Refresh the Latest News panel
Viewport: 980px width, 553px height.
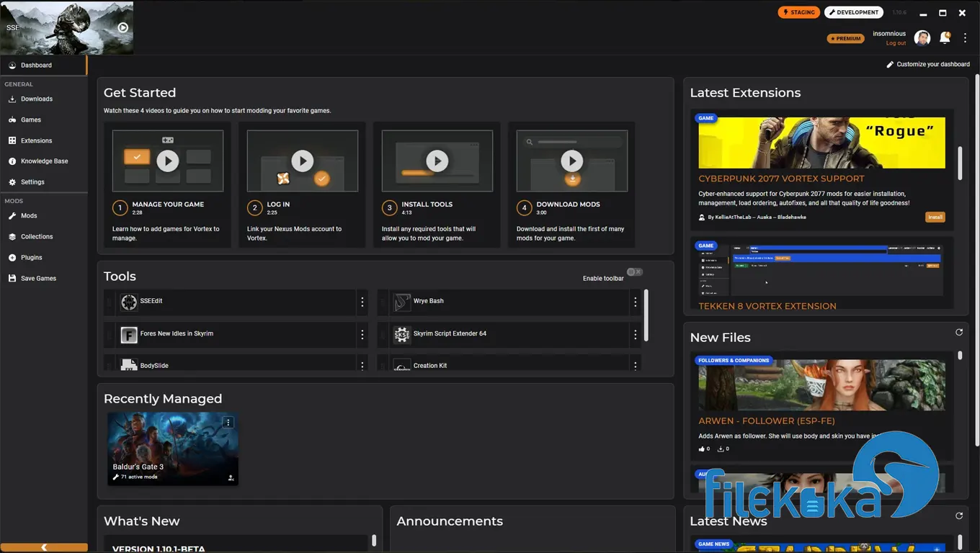point(959,516)
